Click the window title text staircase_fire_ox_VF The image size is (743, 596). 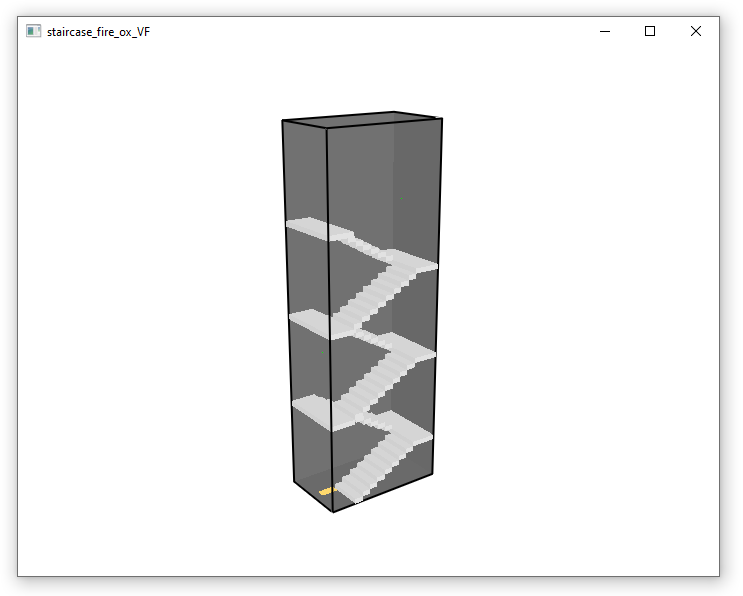[98, 32]
